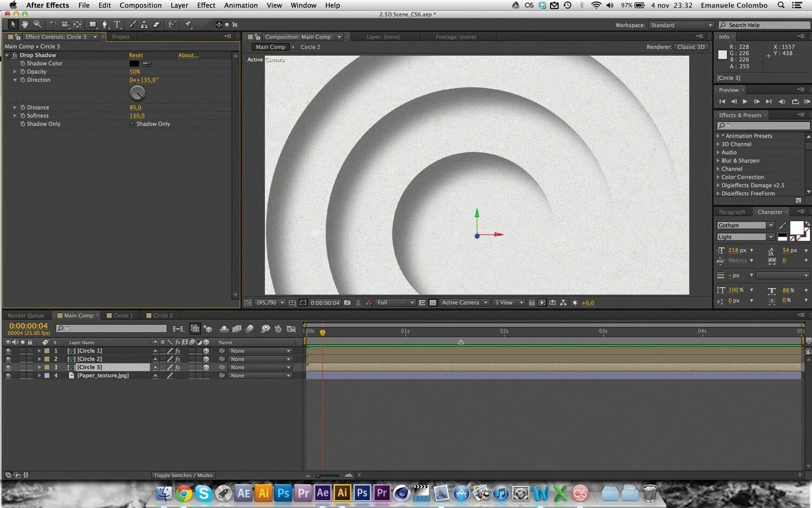Expand the Blur & Sharpen effects category
The height and width of the screenshot is (508, 812).
click(x=718, y=161)
